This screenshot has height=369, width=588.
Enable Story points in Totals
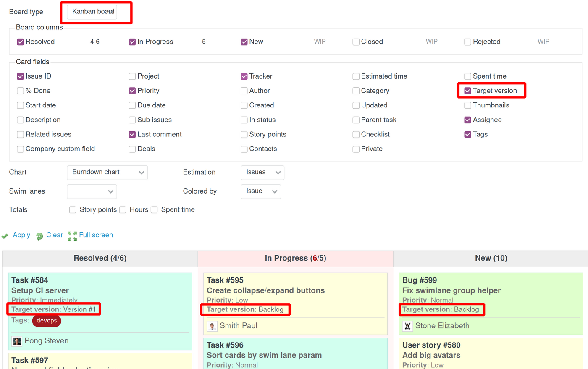click(x=73, y=209)
